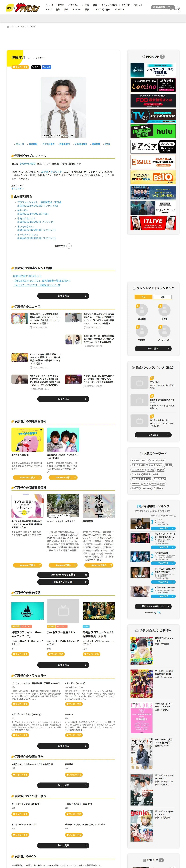Switch talent ranking to 今日 tab
This screenshot has height=868, width=186.
pyautogui.click(x=143, y=297)
